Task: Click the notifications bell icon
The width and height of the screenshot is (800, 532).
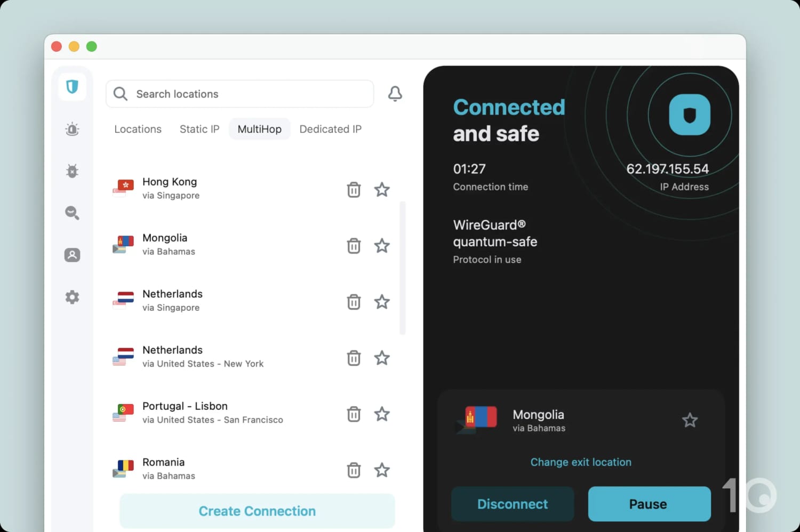Action: coord(395,94)
